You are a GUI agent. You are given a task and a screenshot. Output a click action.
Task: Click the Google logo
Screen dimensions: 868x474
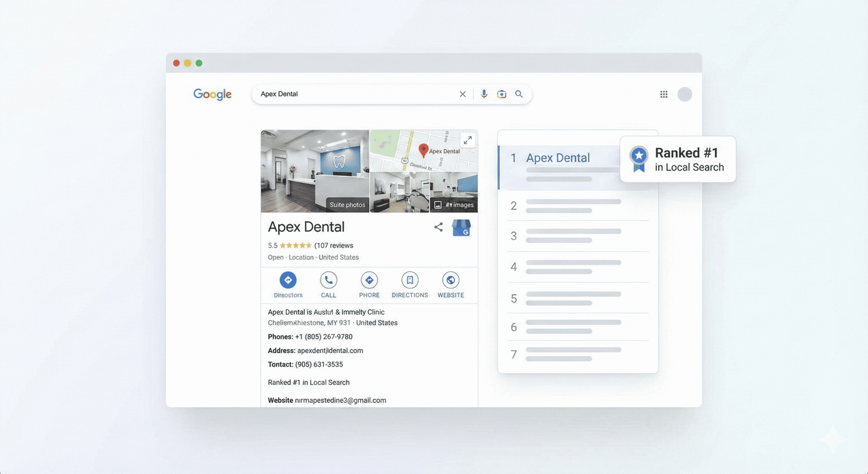coord(212,94)
